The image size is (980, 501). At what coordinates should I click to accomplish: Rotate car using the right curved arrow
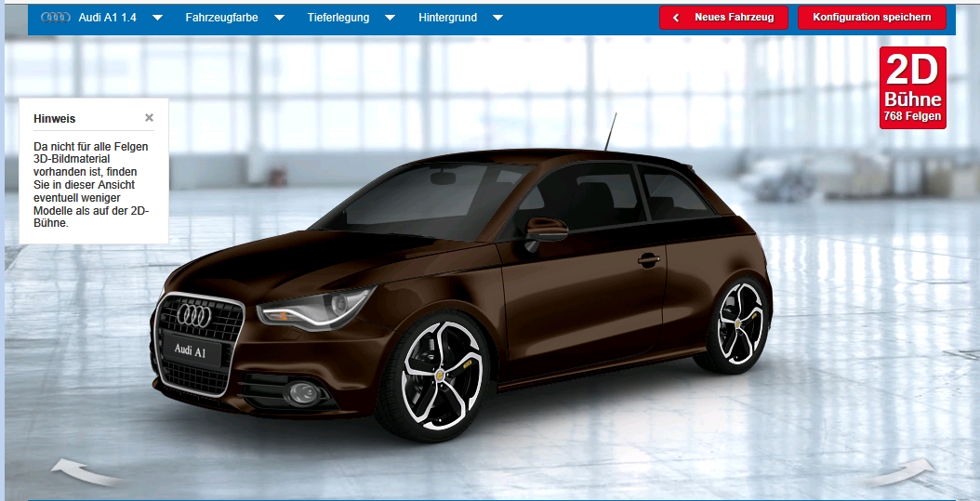(x=902, y=471)
